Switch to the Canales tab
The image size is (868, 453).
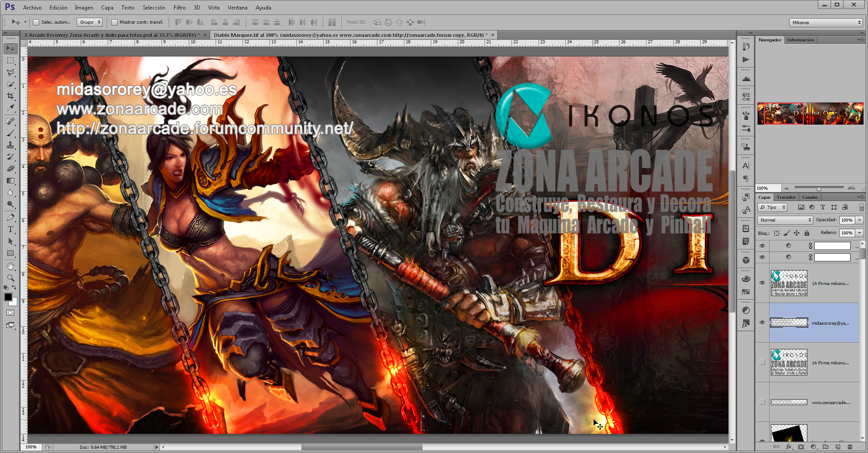pyautogui.click(x=810, y=197)
